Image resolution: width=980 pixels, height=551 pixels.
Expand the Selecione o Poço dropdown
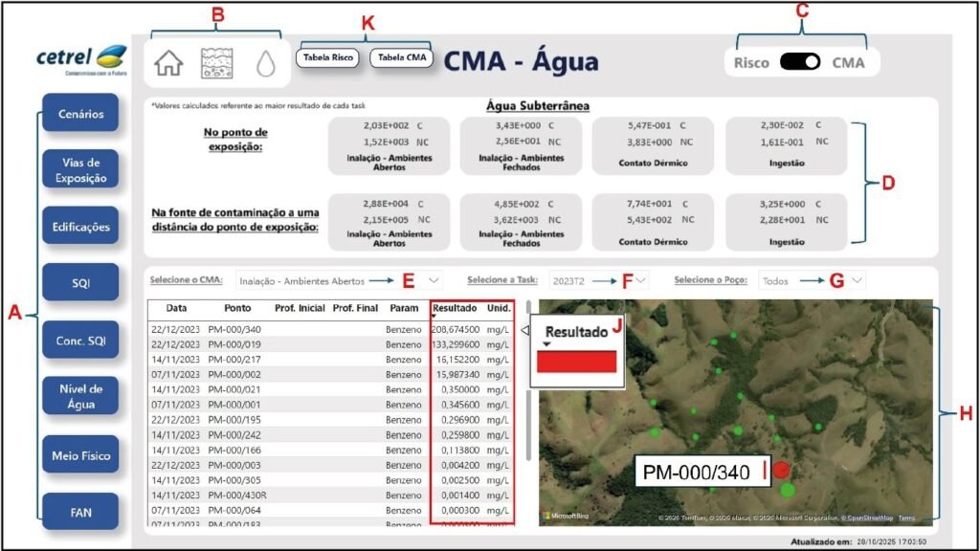857,280
